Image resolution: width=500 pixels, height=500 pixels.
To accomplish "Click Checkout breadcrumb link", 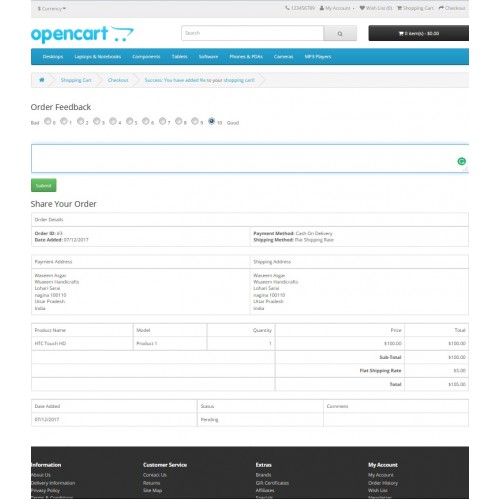I will point(118,80).
